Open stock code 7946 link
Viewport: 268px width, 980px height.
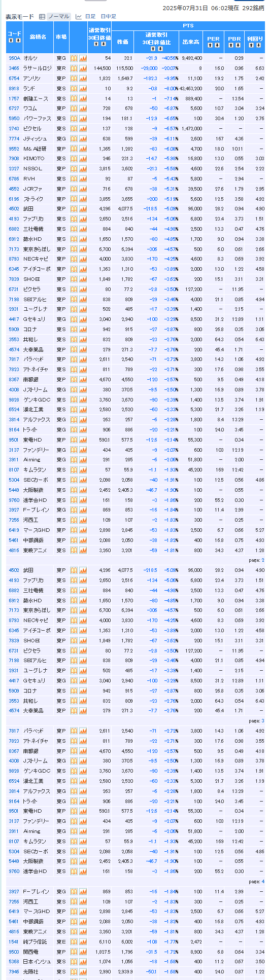(x=14, y=972)
